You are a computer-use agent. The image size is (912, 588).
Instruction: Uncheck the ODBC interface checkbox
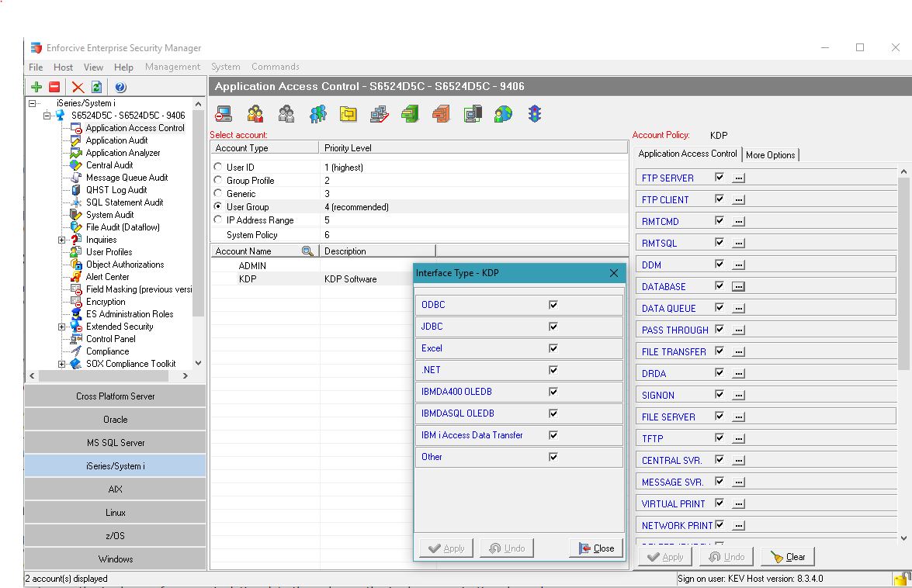(x=553, y=305)
